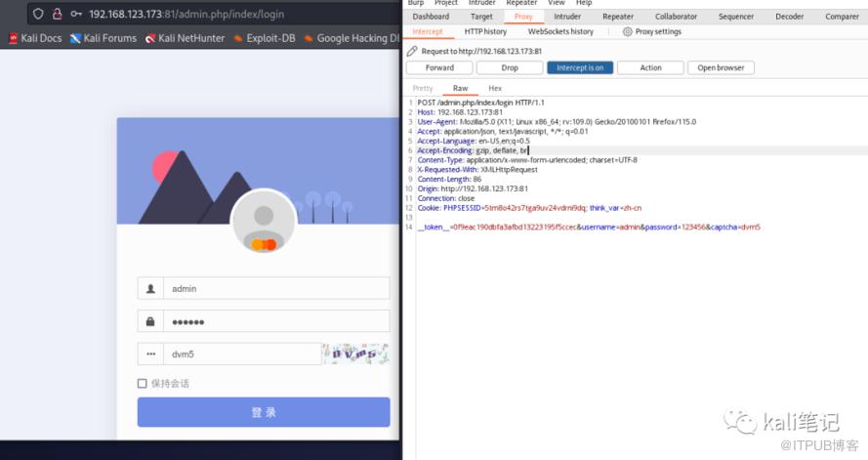Click the shield icon in address bar
Viewport: 868px width, 460px height.
point(38,14)
